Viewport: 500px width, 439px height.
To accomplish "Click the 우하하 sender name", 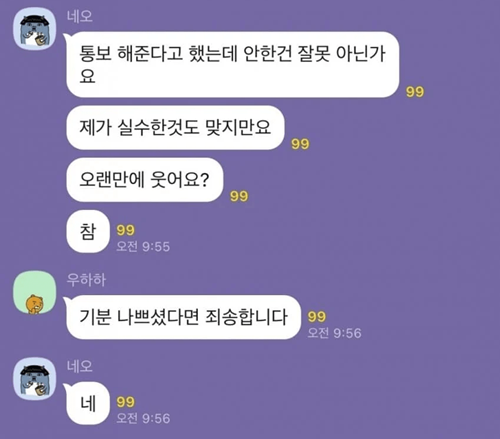I will coord(86,280).
